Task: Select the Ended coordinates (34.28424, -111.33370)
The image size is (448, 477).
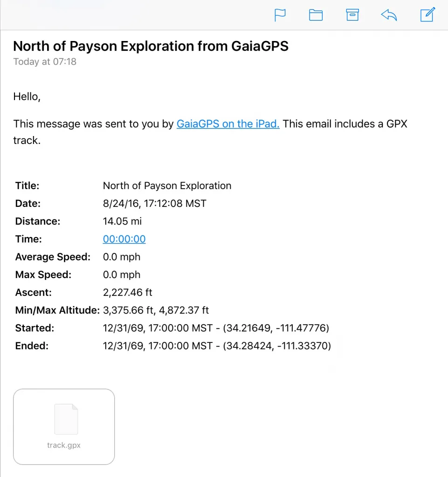Action: coord(277,346)
